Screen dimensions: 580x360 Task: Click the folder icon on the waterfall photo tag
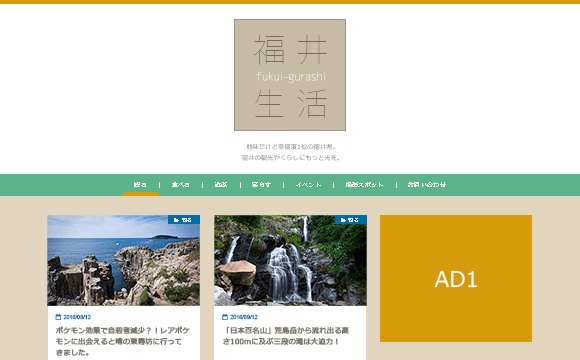click(x=343, y=220)
